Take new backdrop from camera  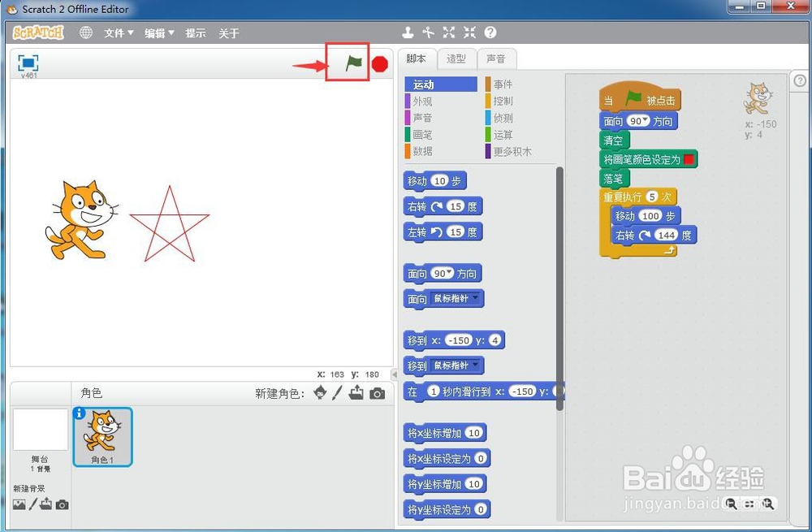[x=63, y=504]
